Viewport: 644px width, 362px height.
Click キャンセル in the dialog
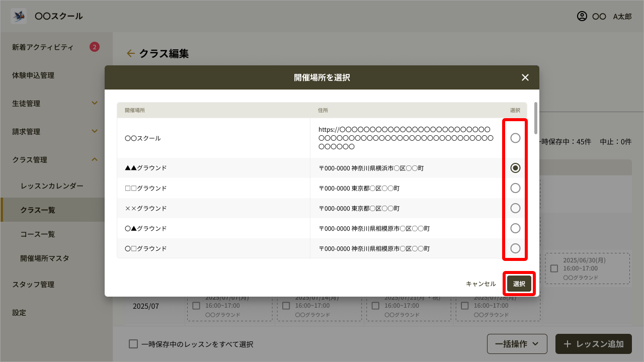point(480,284)
